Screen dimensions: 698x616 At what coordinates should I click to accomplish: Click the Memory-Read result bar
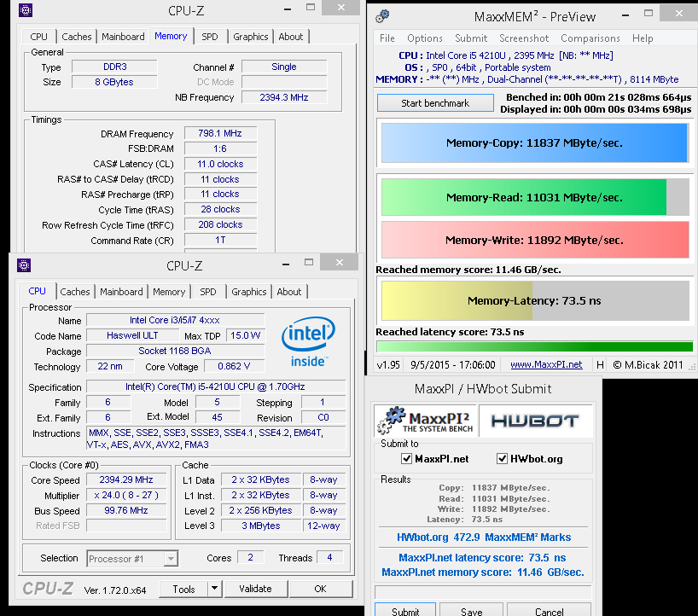[535, 197]
